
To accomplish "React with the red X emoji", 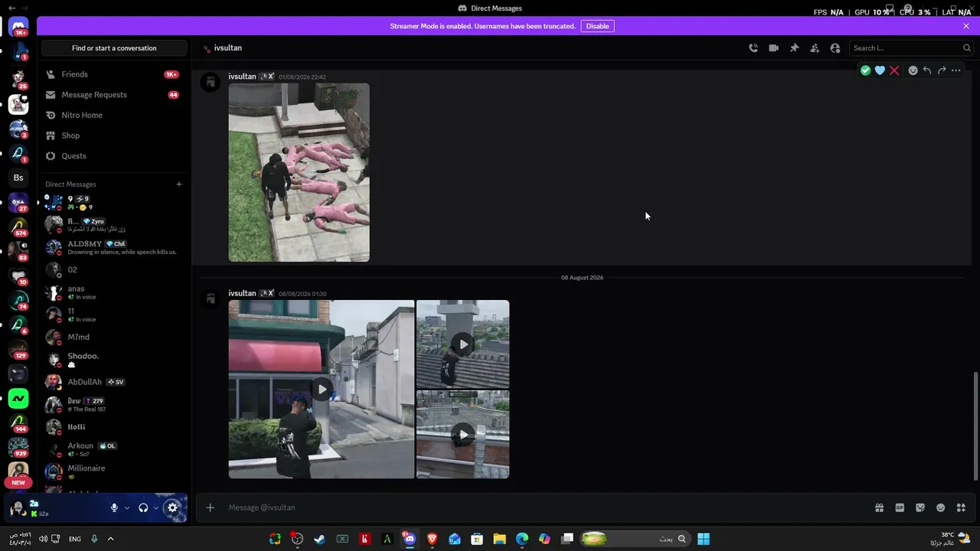I will click(894, 70).
